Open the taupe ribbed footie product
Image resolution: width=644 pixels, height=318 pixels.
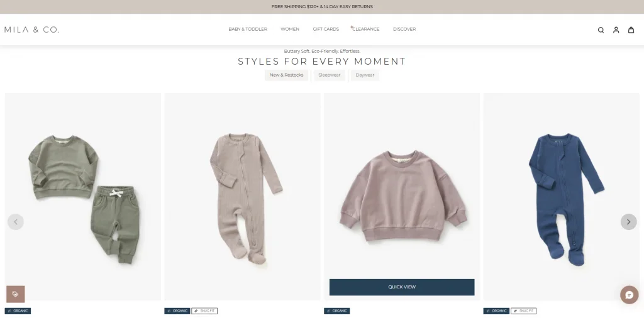point(242,197)
